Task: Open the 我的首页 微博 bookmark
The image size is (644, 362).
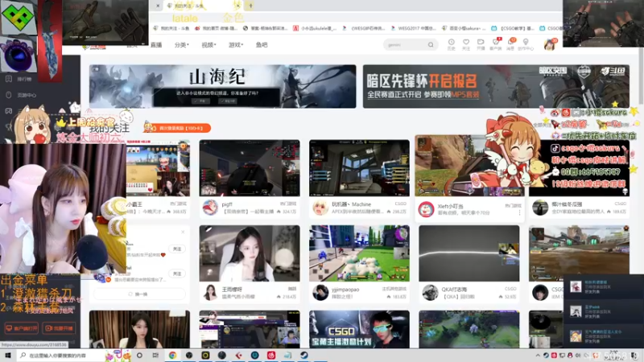Action: pyautogui.click(x=217, y=28)
